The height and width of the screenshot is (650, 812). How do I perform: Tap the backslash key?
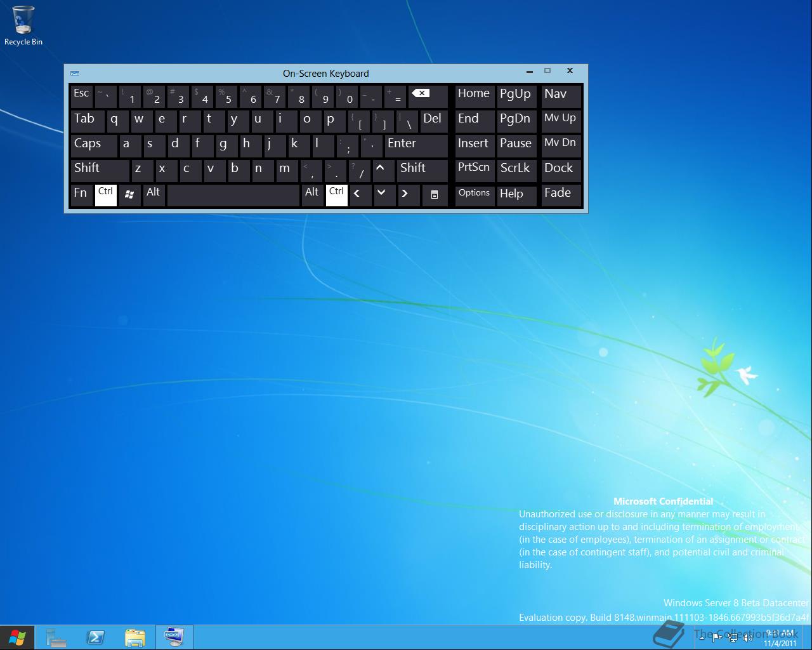pyautogui.click(x=407, y=121)
